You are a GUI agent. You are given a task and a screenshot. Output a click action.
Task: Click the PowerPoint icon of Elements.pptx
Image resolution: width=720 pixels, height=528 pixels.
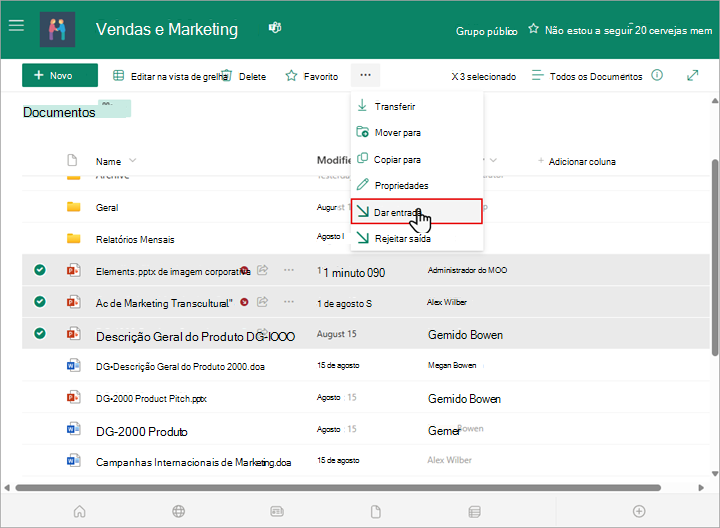(x=73, y=270)
